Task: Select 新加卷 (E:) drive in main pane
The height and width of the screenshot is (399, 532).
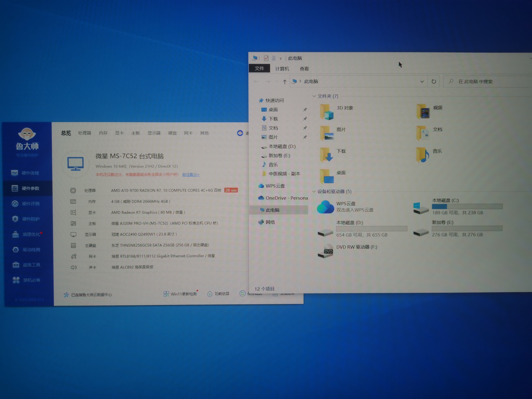Action: pos(458,228)
